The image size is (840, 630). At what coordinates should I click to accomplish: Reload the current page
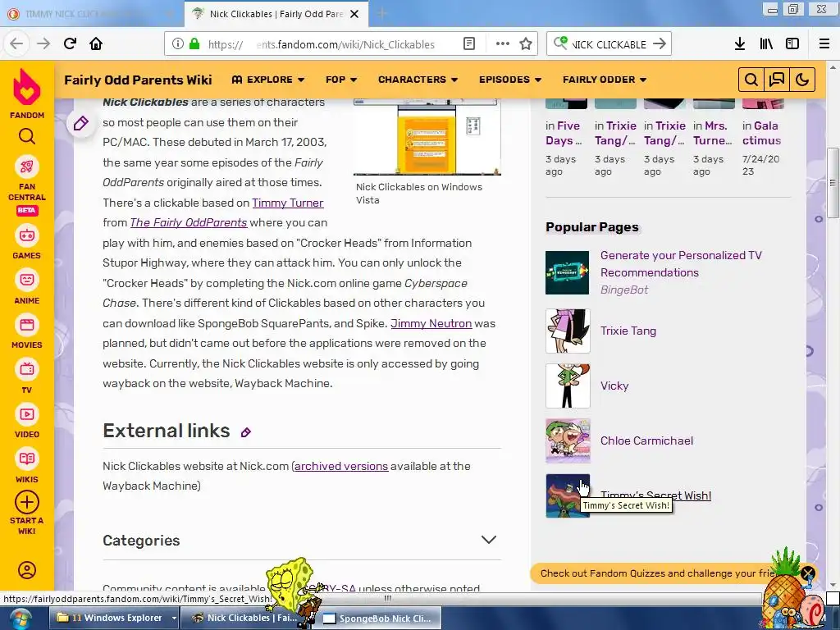point(70,43)
